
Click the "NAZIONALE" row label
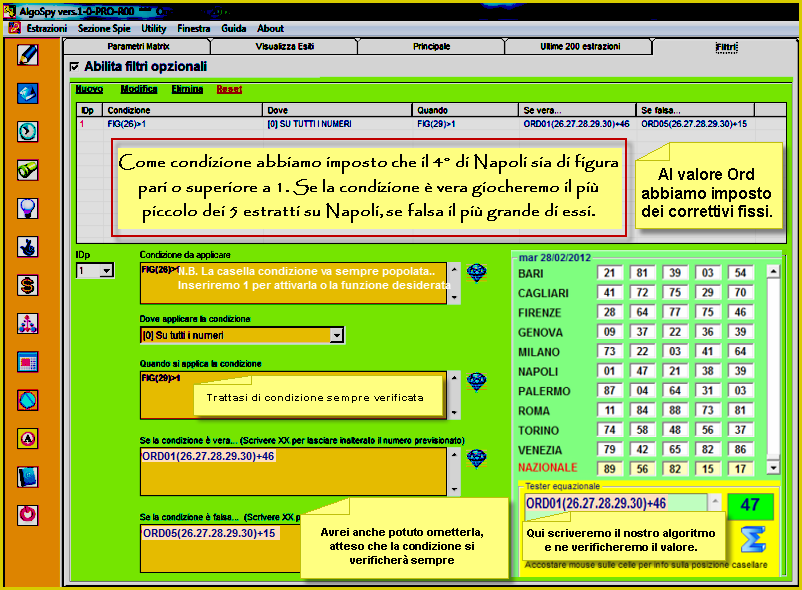point(547,468)
